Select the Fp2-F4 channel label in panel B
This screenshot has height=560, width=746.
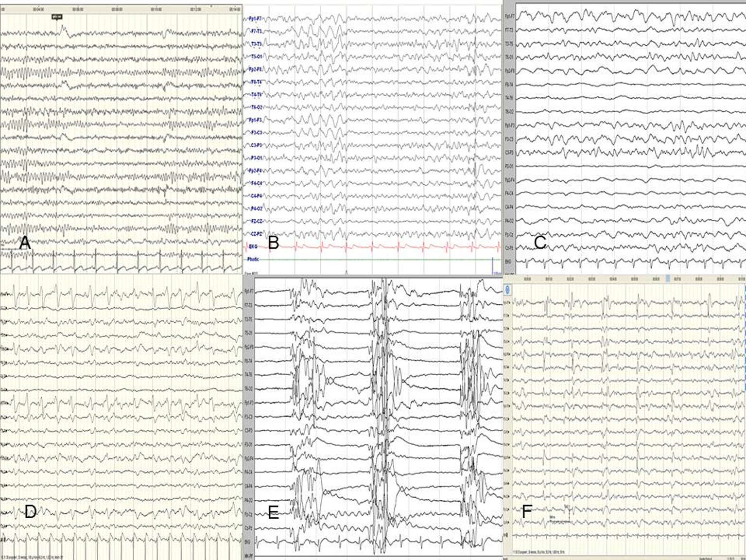click(x=255, y=171)
